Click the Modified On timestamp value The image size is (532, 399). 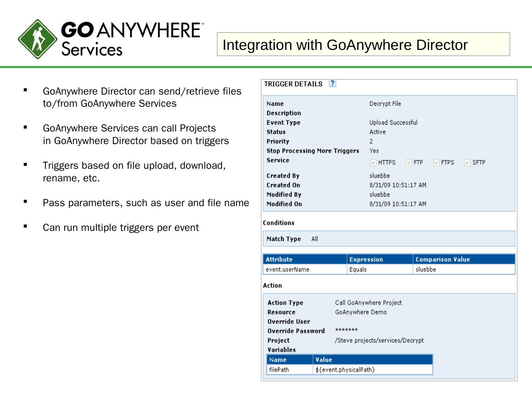click(398, 204)
